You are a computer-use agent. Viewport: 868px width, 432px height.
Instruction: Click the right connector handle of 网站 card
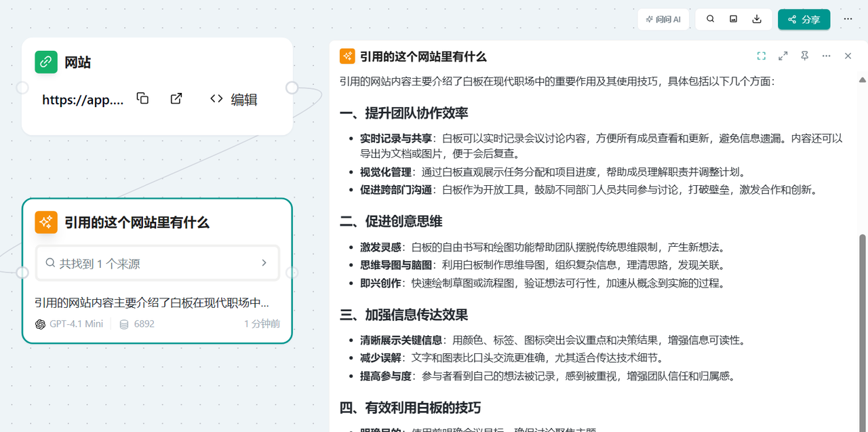[292, 87]
